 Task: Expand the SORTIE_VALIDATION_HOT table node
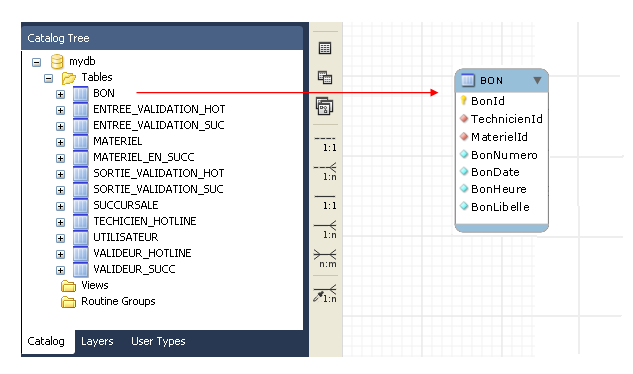click(x=61, y=174)
